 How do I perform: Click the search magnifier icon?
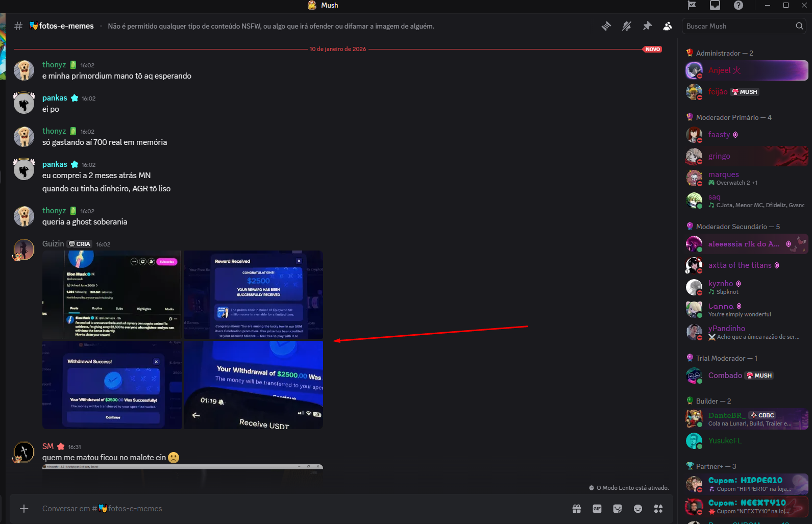pyautogui.click(x=799, y=26)
